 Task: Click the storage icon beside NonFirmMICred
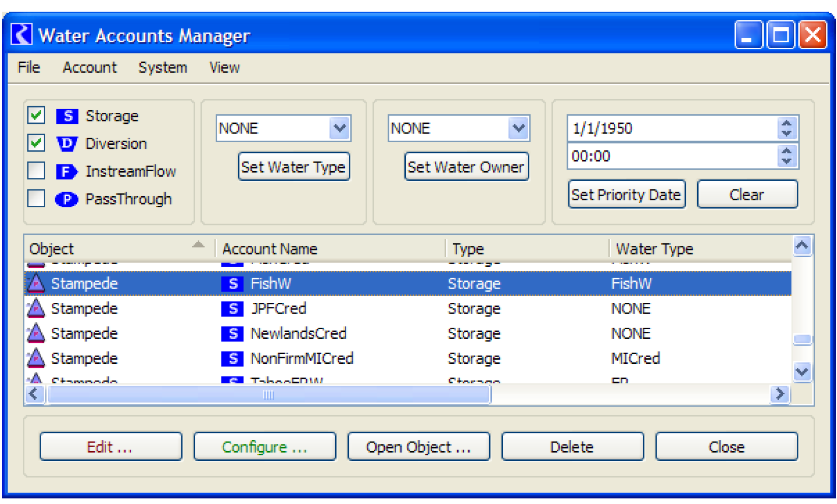click(232, 358)
